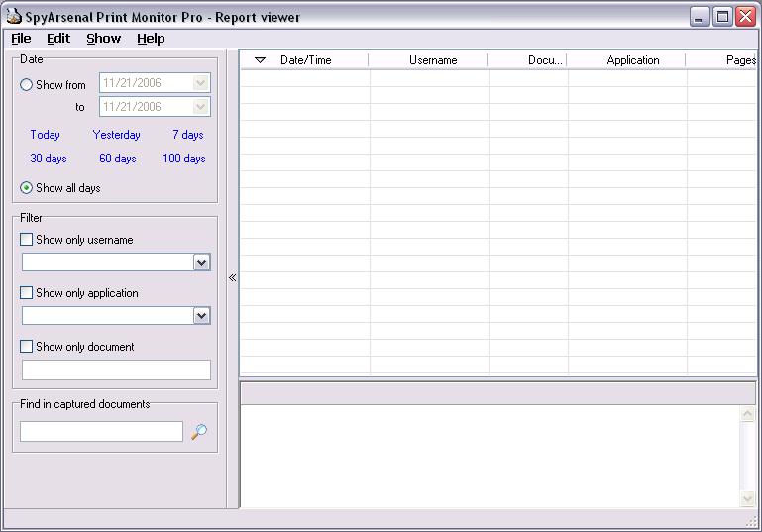Click preview pane scroll down arrow
762x532 pixels.
(747, 498)
